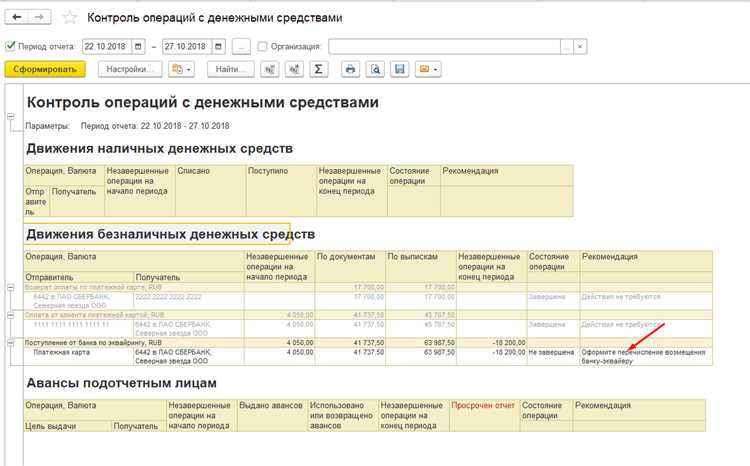Image resolution: width=750 pixels, height=466 pixels.
Task: Click the По документам column header
Action: click(x=350, y=266)
